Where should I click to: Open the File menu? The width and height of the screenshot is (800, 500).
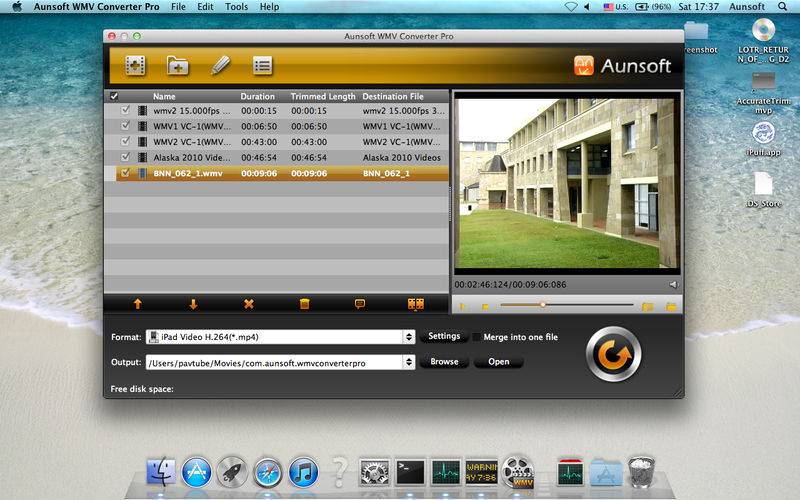(178, 7)
